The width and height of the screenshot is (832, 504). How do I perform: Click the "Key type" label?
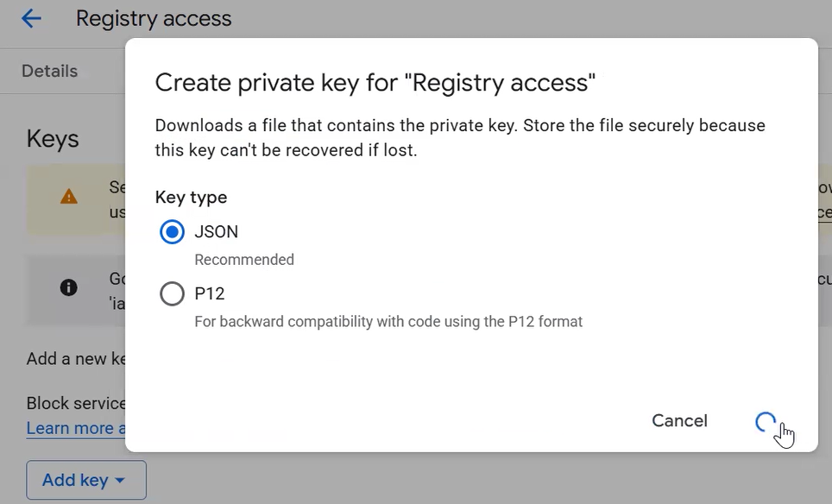coord(191,197)
